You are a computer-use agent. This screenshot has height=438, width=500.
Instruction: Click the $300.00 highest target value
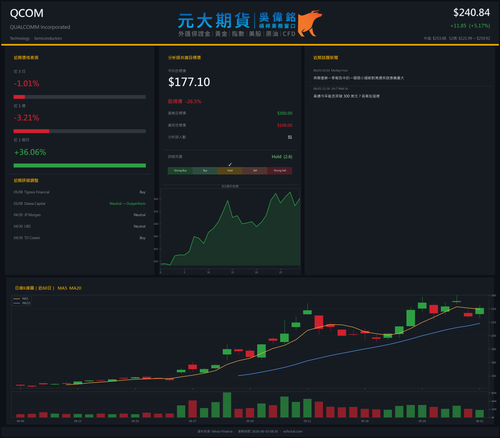point(285,113)
